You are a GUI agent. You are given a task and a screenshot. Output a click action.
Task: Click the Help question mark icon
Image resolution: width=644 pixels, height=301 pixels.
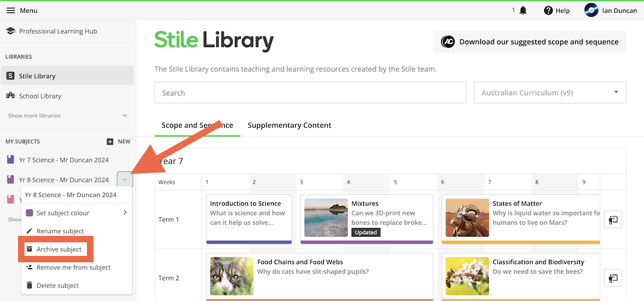point(548,10)
